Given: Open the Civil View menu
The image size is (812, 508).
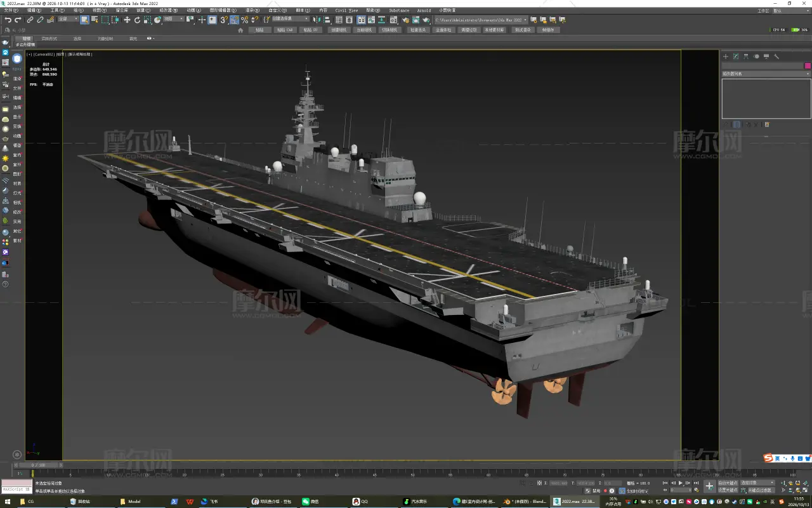Looking at the screenshot, I should coord(346,11).
